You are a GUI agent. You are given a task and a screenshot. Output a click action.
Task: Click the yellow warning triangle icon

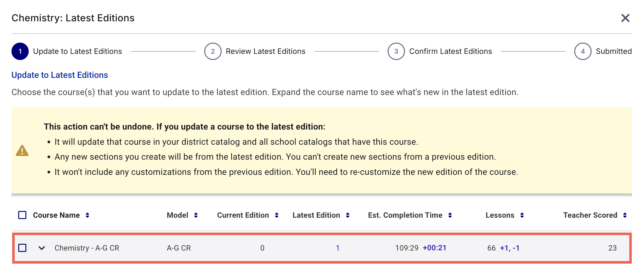click(22, 151)
